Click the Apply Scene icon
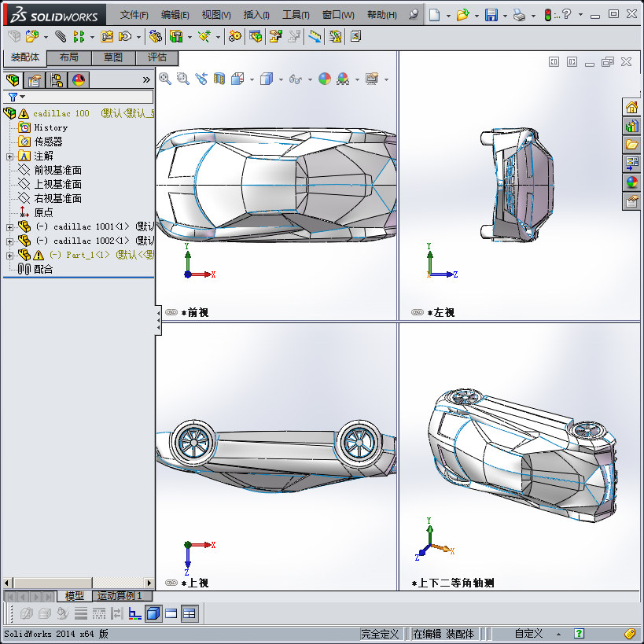The width and height of the screenshot is (644, 644). click(343, 79)
